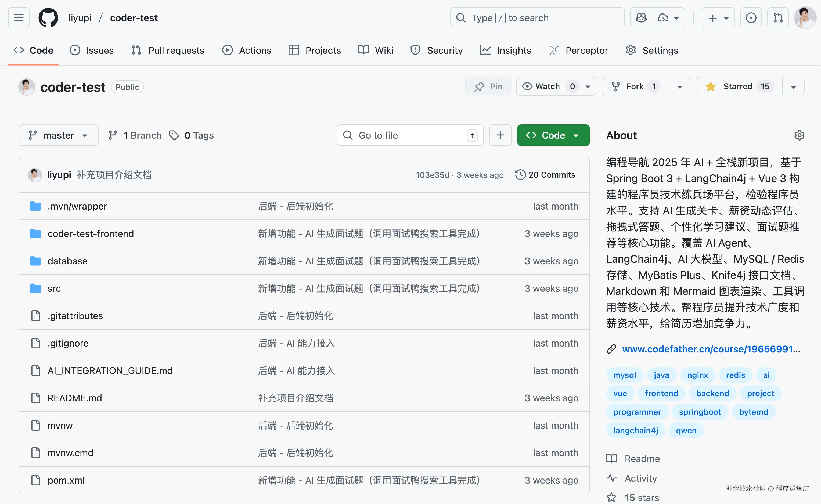
Task: Toggle the Watch repository button
Action: coord(547,86)
